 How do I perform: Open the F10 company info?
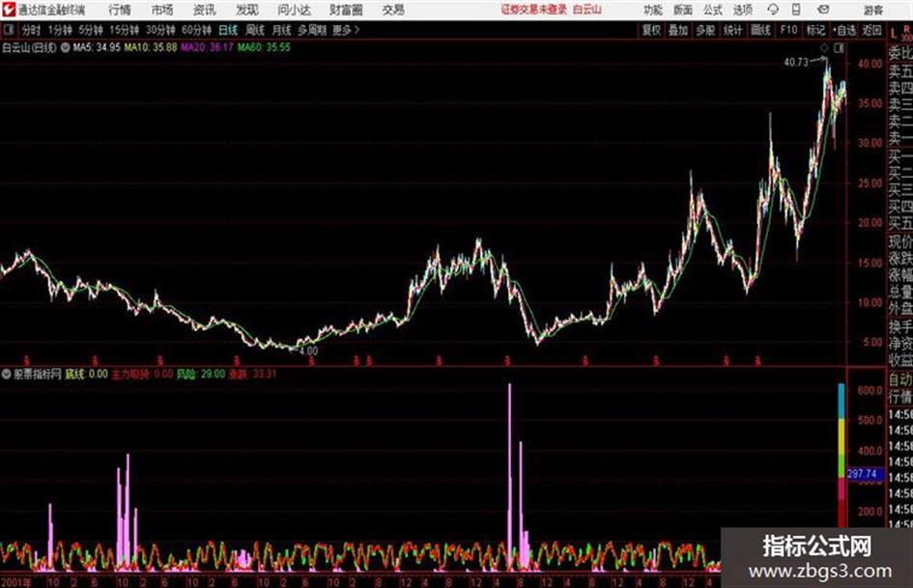click(788, 30)
